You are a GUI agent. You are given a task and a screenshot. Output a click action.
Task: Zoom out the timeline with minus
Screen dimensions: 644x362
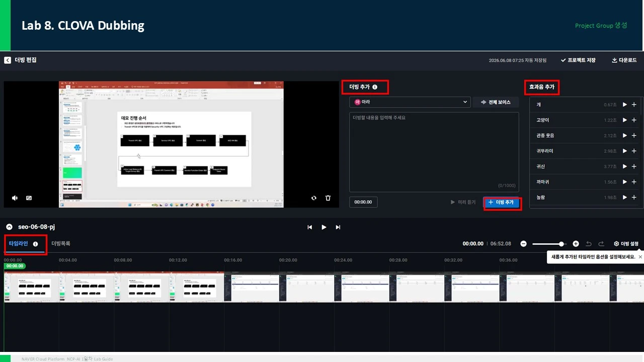[x=524, y=244]
